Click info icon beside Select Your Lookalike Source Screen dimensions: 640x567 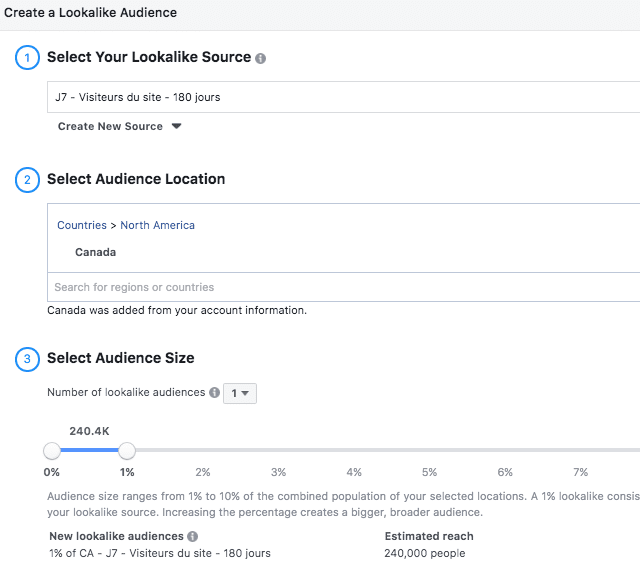261,59
